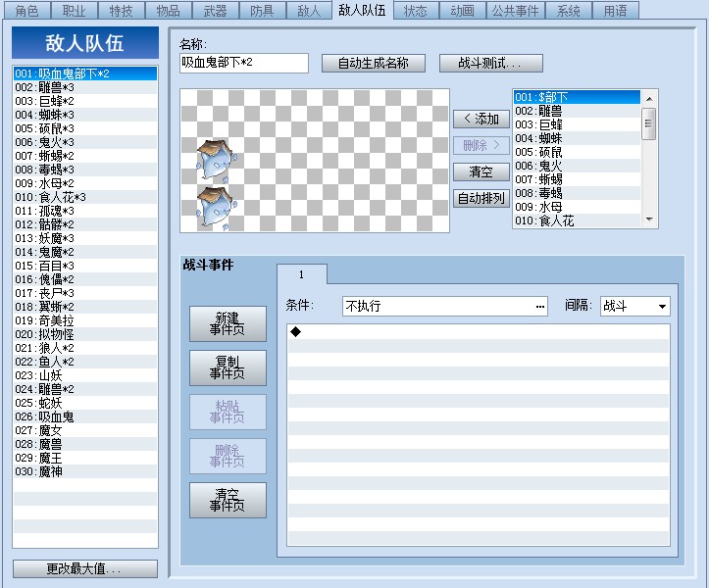This screenshot has height=588, width=709.
Task: Select enemy 009:水母 in enemy list
Action: [x=577, y=207]
